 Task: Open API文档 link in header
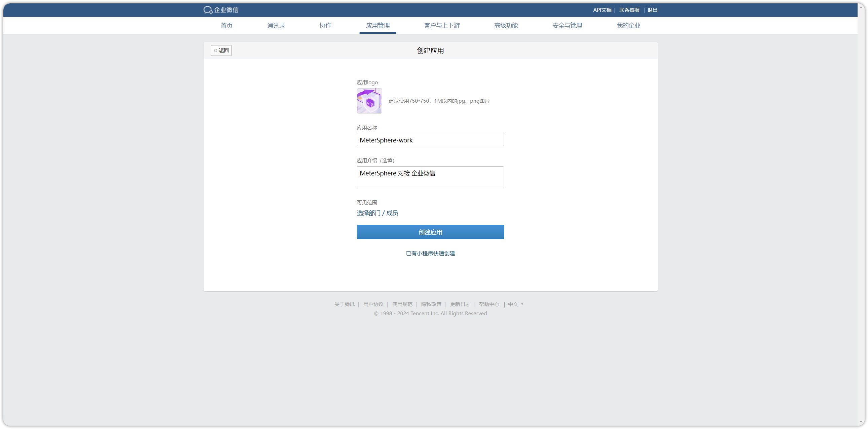602,10
